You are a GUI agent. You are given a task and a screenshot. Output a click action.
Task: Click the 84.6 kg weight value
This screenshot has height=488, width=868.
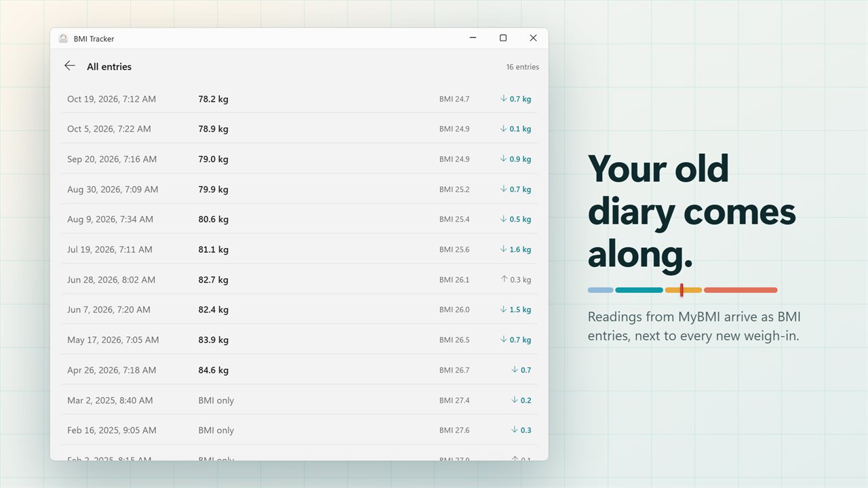pos(213,370)
